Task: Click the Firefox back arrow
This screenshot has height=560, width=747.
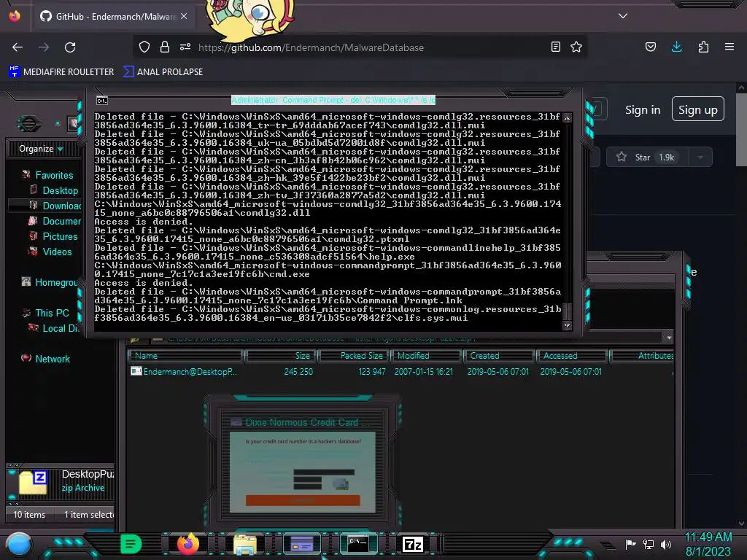Action: tap(18, 47)
